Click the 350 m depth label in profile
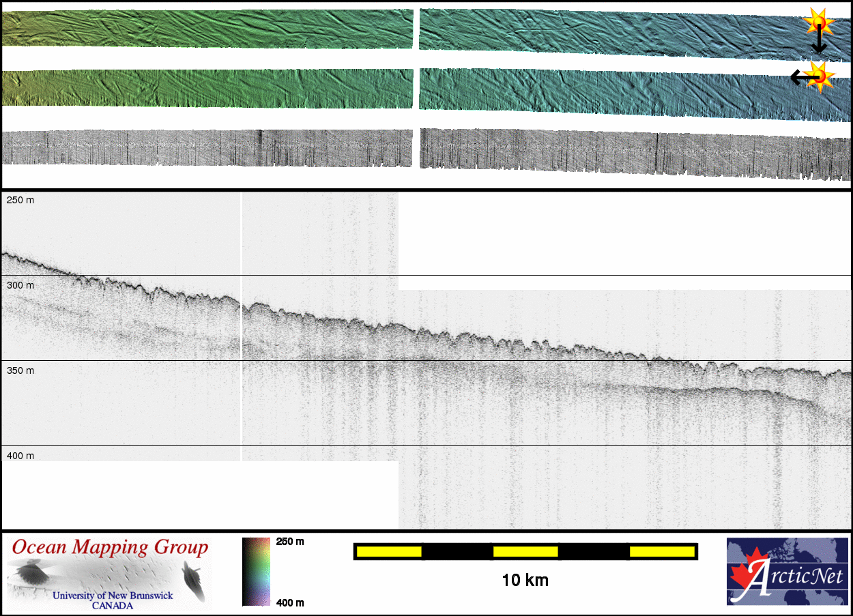 [x=20, y=370]
